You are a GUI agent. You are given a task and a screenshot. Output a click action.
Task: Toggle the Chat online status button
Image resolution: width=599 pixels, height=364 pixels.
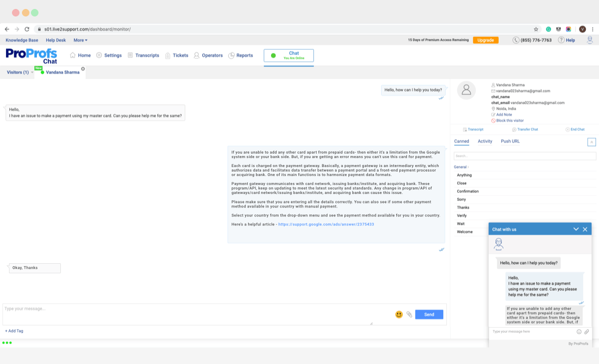[x=289, y=55]
